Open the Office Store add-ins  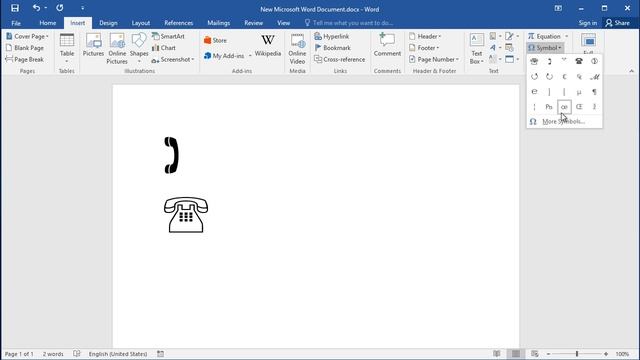tap(215, 40)
